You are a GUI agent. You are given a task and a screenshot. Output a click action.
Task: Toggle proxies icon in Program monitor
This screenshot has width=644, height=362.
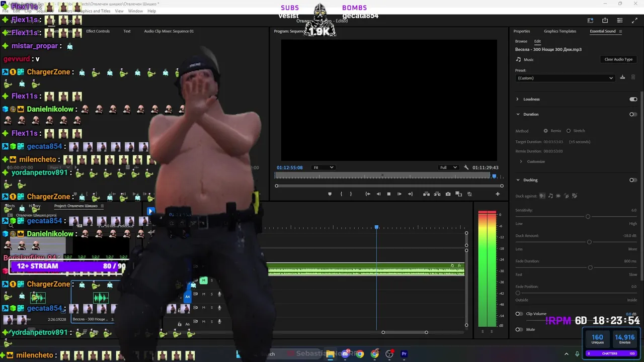(470, 194)
